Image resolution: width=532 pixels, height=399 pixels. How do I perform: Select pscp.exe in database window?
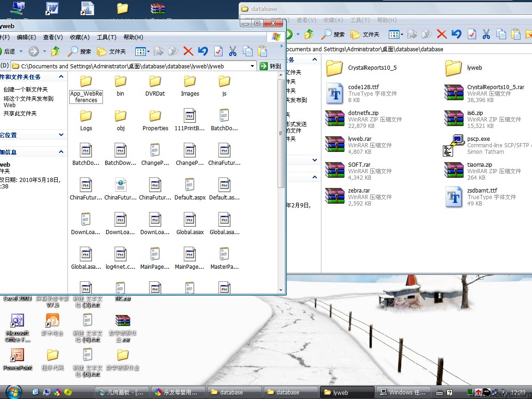(488, 145)
